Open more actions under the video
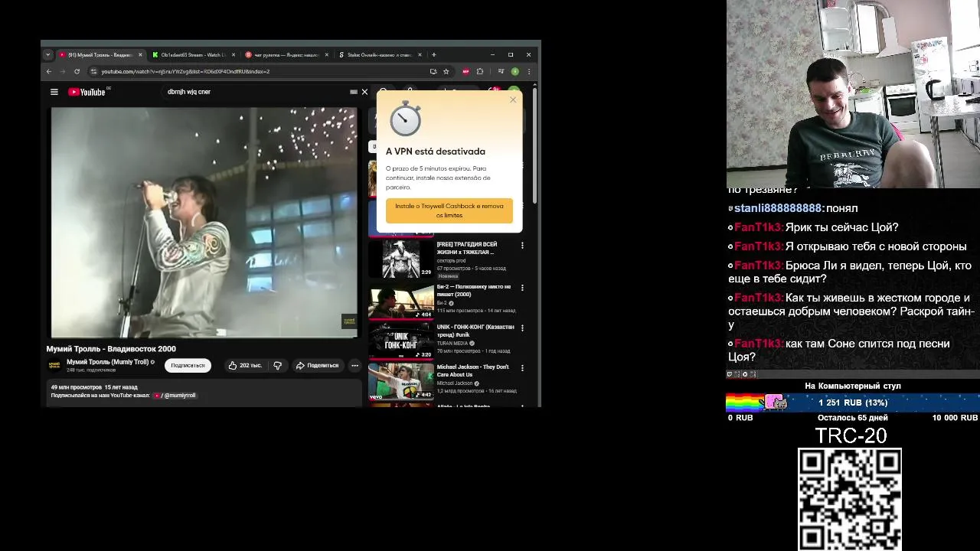The height and width of the screenshot is (551, 980). point(354,366)
